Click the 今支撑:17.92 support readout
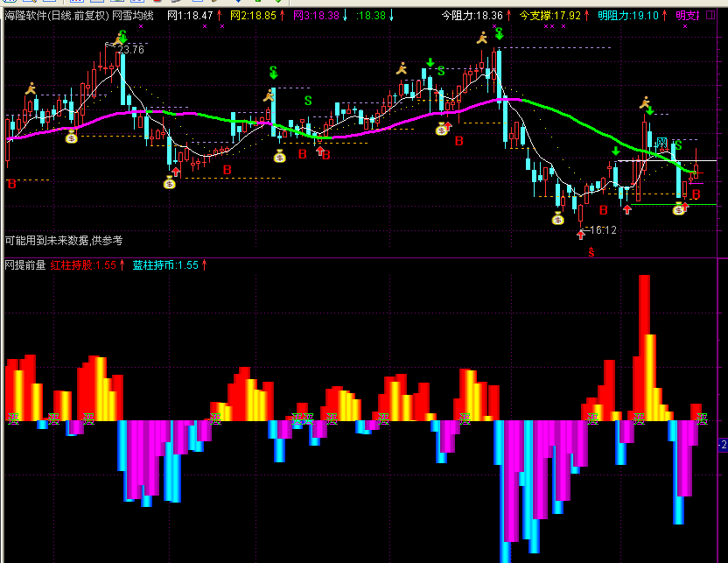 549,16
